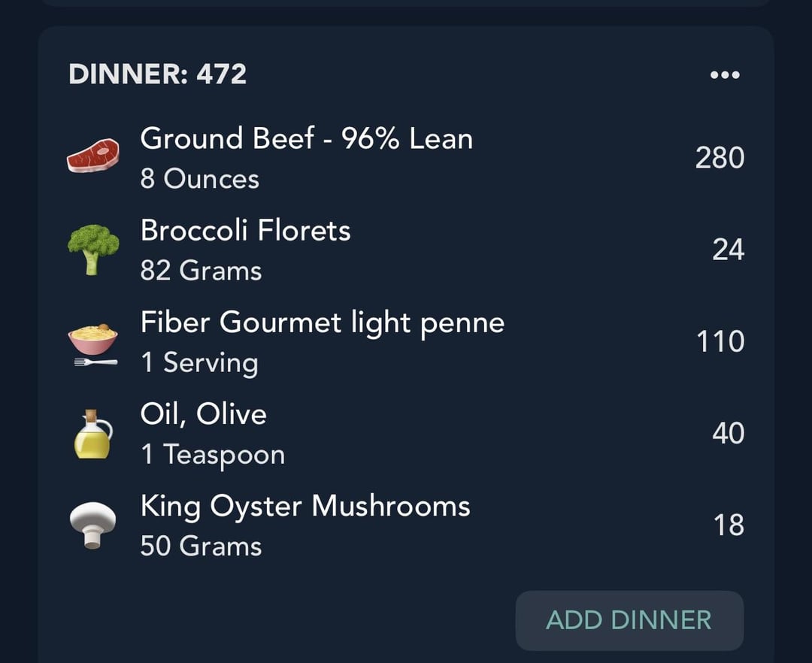
Task: Tap the 280 calorie value for beef
Action: 720,158
